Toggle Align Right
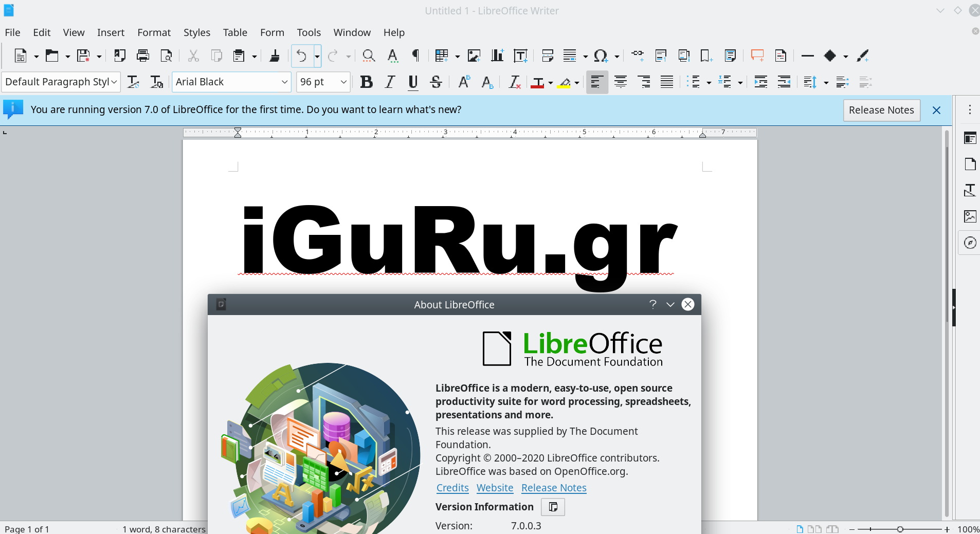The width and height of the screenshot is (980, 534). pyautogui.click(x=644, y=82)
